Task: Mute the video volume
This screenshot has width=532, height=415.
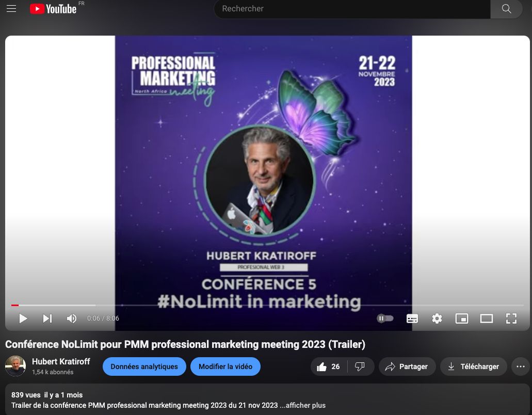Action: (72, 318)
